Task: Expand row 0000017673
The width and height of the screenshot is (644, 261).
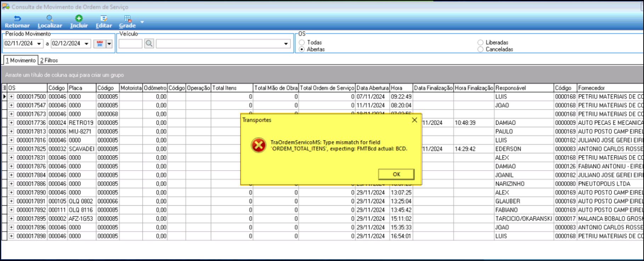Action: pos(11,114)
